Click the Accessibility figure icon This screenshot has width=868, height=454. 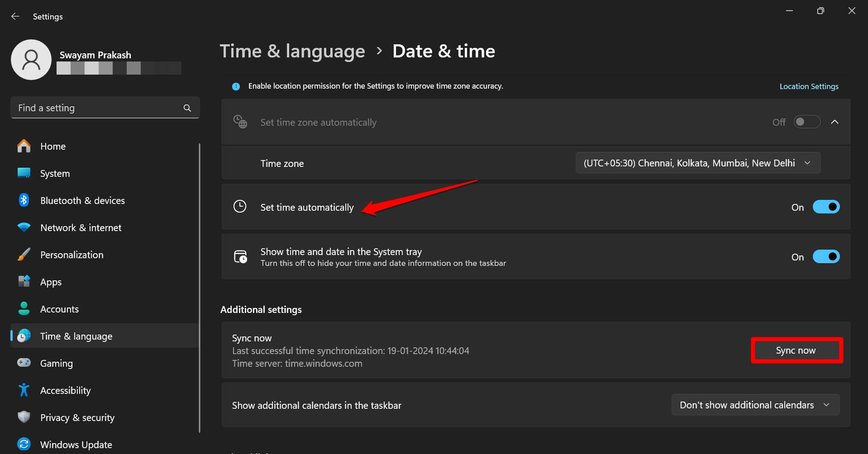24,390
